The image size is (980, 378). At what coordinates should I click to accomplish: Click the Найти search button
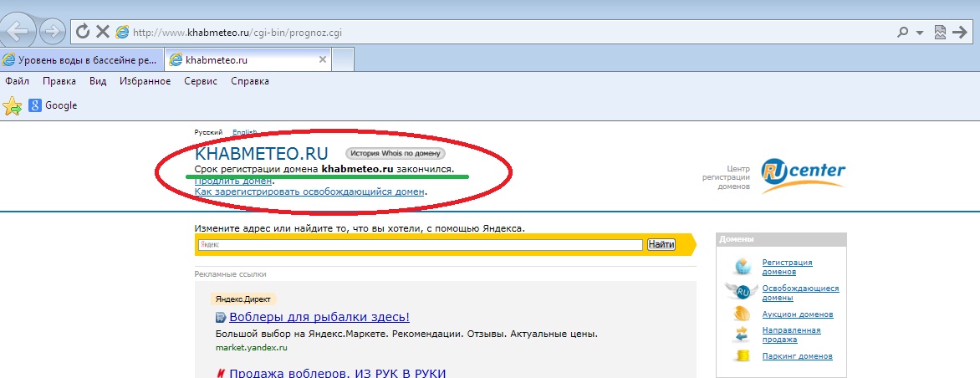[661, 244]
